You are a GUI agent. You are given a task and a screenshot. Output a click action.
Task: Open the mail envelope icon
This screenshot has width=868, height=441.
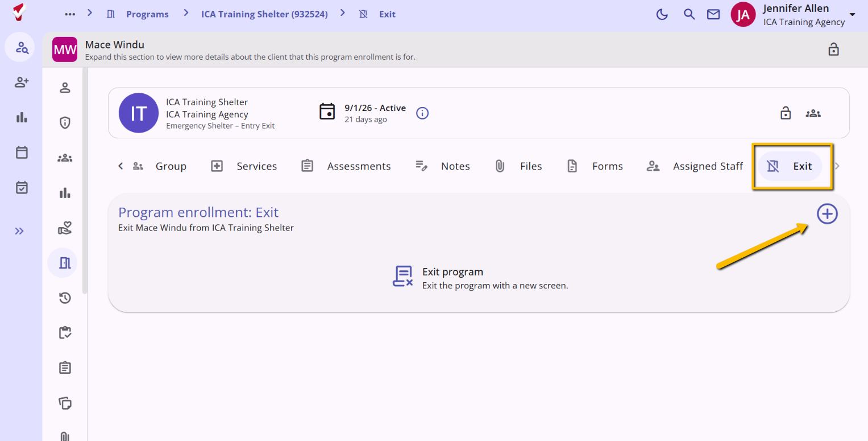713,14
